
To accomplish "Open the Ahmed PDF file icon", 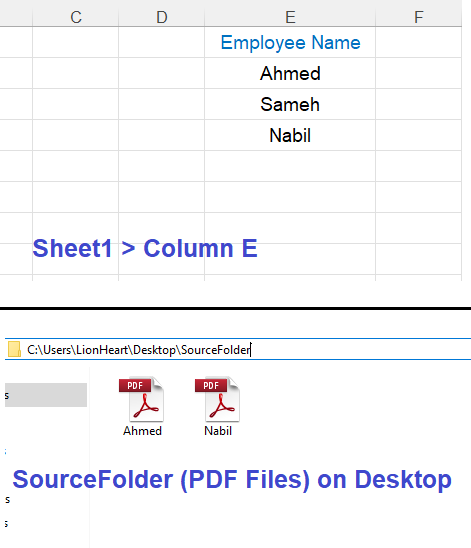I will 142,399.
